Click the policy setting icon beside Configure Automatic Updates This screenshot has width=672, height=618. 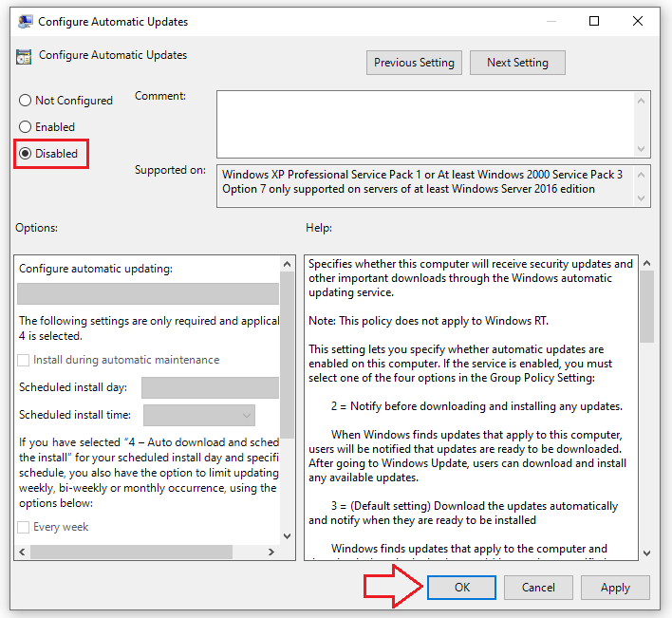pos(24,57)
